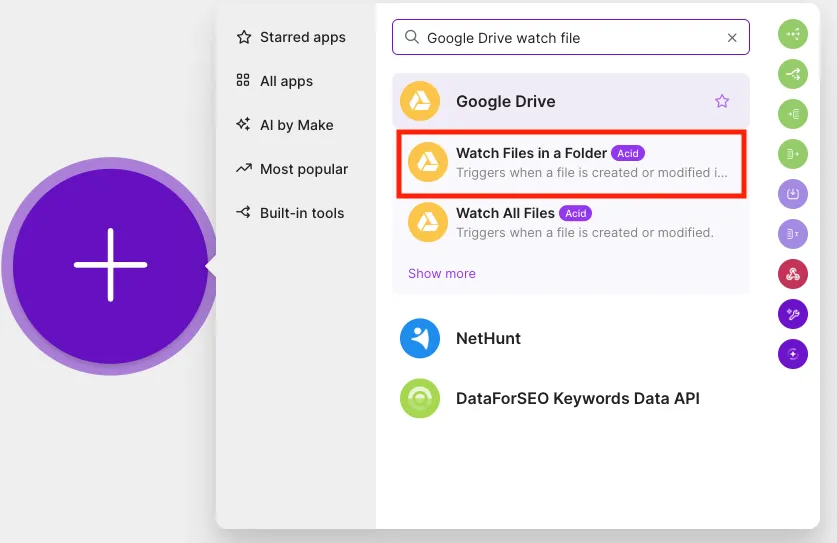Image resolution: width=837 pixels, height=543 pixels.
Task: Open All apps category
Action: (x=275, y=81)
